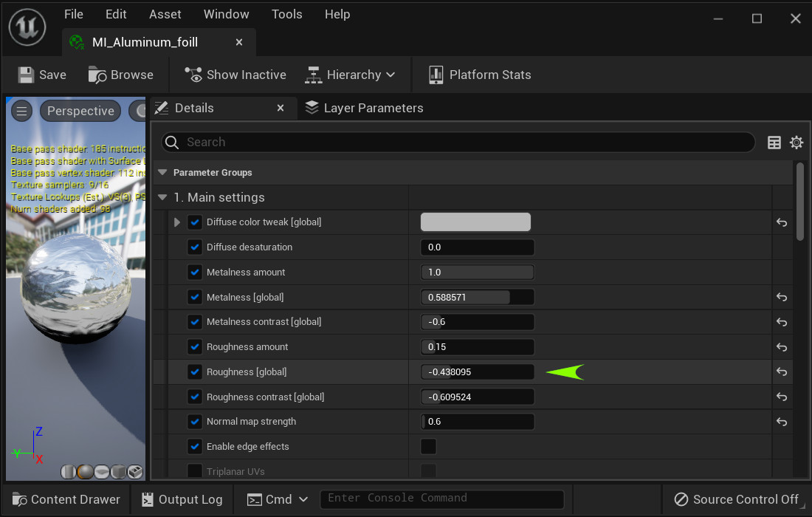Uncheck Diffuse desaturation parameter override
812x517 pixels.
tap(195, 247)
